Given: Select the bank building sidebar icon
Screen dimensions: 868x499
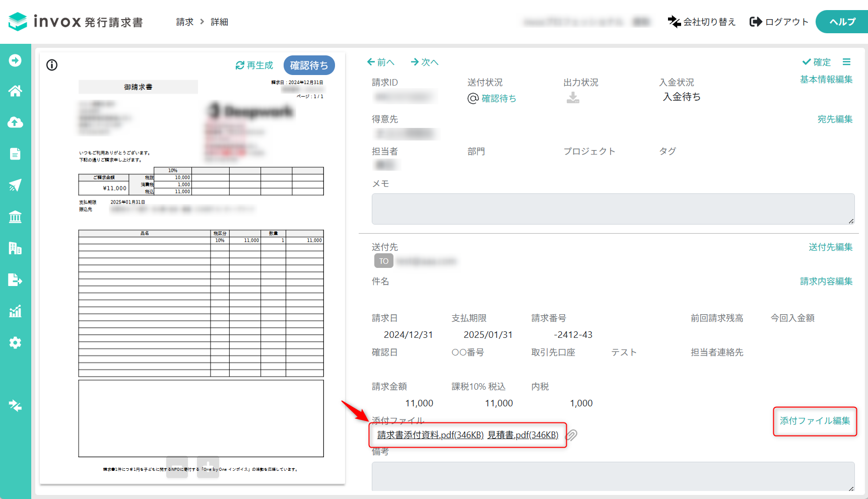Looking at the screenshot, I should (x=15, y=217).
